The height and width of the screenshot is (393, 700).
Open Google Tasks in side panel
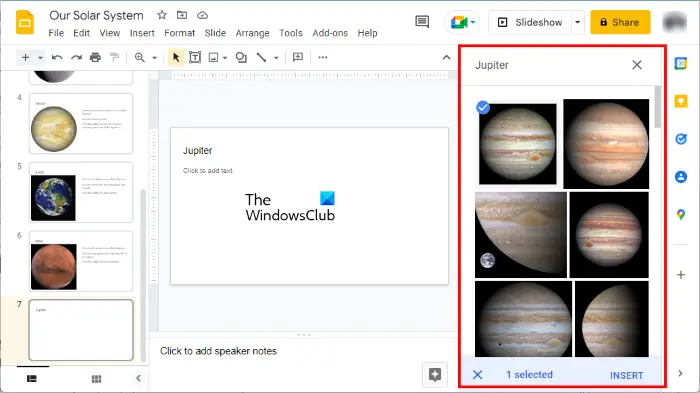coord(681,139)
